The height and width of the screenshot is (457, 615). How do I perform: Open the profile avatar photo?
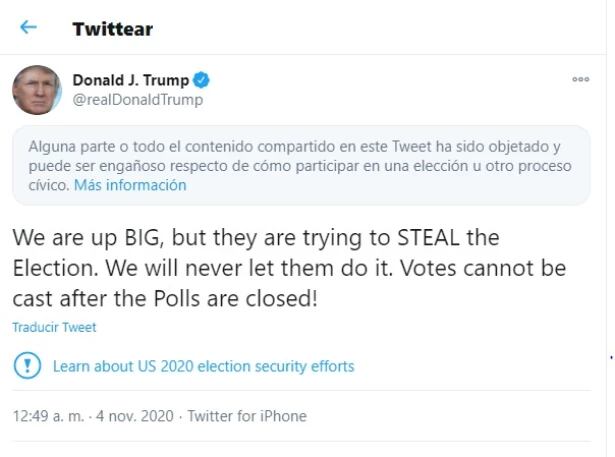pos(37,90)
